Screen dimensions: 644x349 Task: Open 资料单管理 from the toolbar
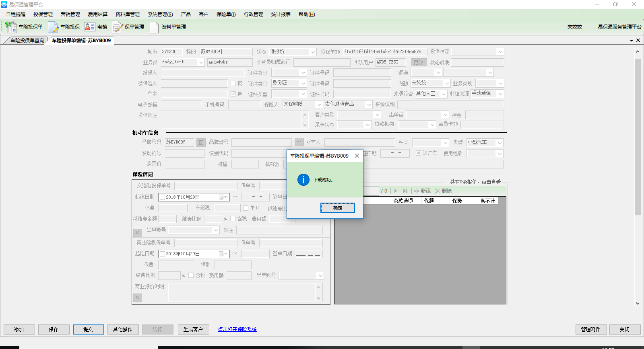click(154, 27)
